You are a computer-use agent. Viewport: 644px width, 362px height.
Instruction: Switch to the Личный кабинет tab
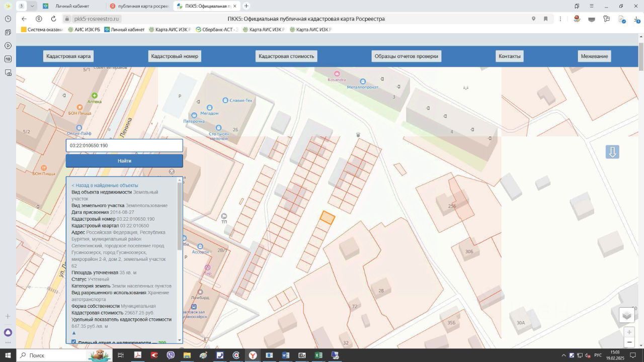tap(72, 6)
